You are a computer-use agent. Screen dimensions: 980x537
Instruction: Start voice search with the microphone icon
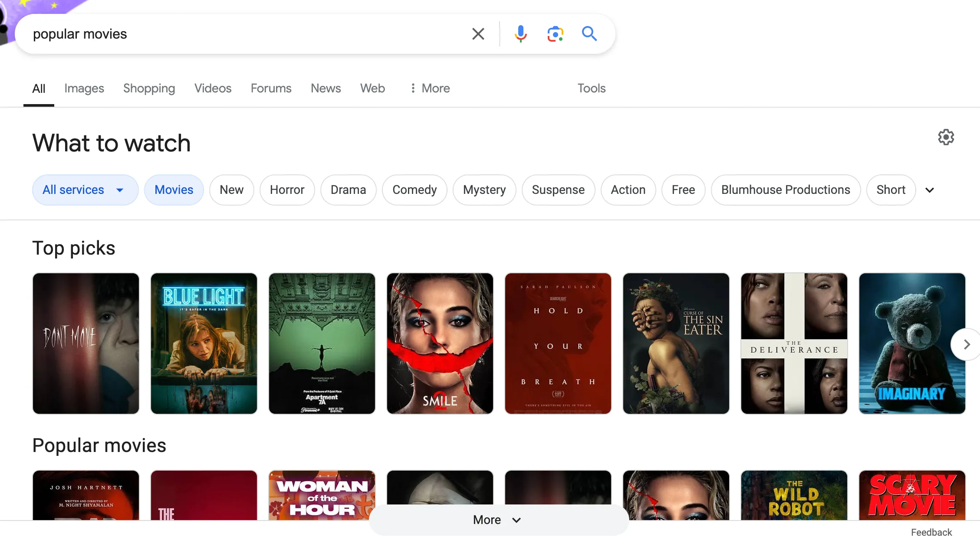click(x=520, y=34)
